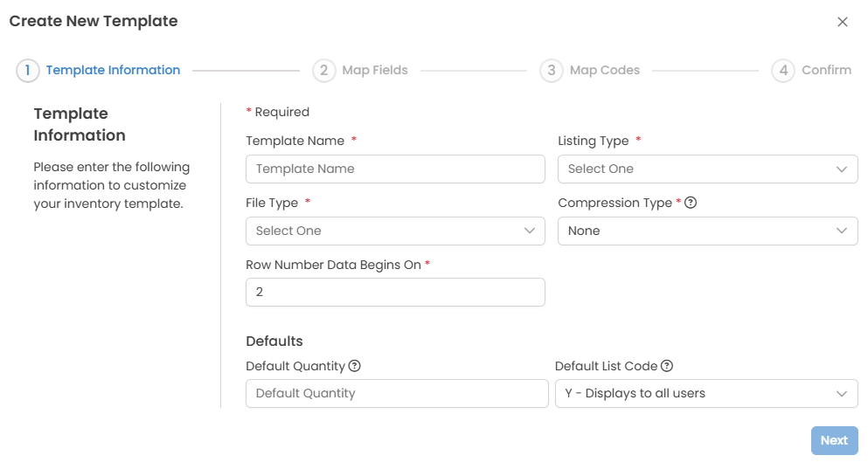
Task: Open the Listing Type dropdown
Action: [x=707, y=169]
